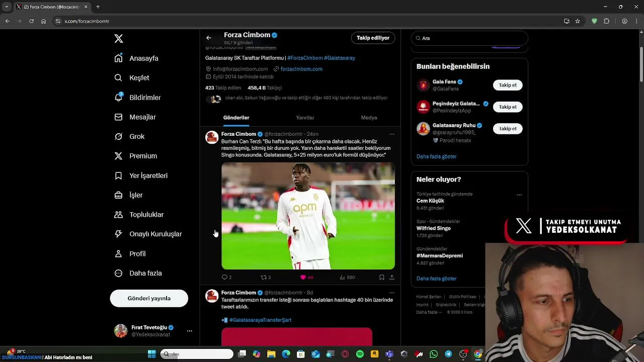Screen dimensions: 644x362
Task: Open Windows Start menu
Action: [151, 354]
